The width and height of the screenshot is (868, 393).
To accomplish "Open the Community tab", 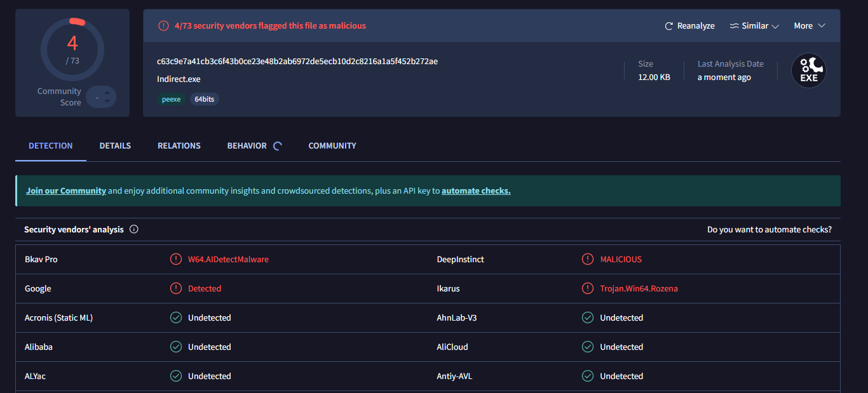I will pyautogui.click(x=332, y=145).
